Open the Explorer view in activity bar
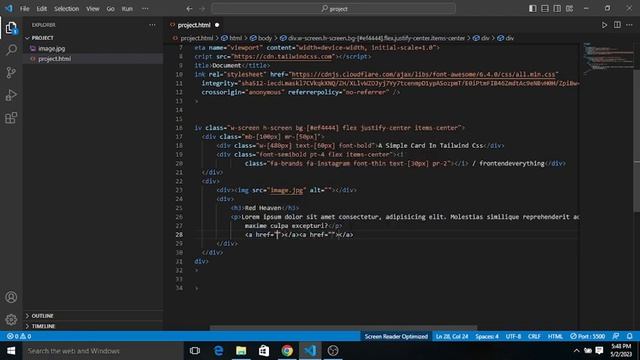The width and height of the screenshot is (640, 360). 11,28
